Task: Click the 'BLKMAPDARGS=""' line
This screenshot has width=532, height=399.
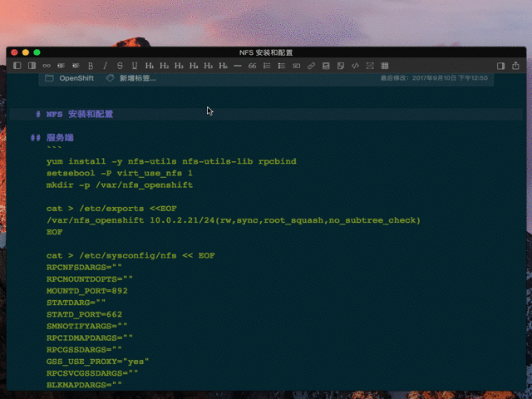Action: (x=84, y=385)
